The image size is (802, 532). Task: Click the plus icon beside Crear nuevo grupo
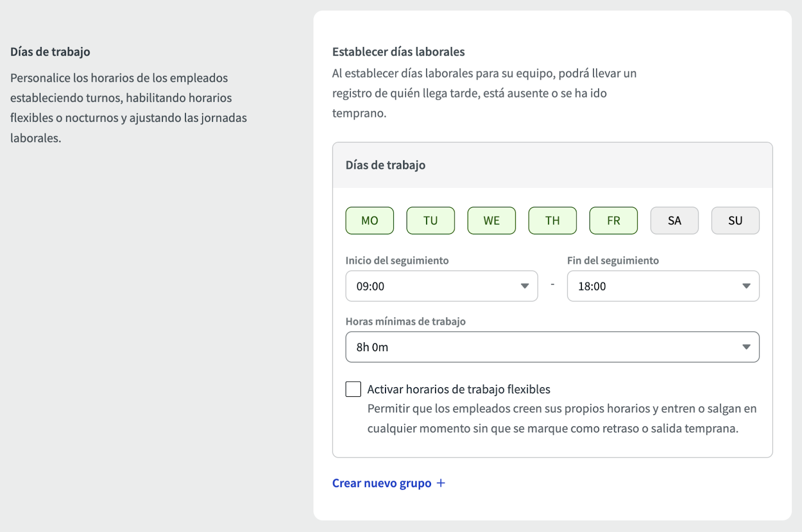tap(441, 483)
